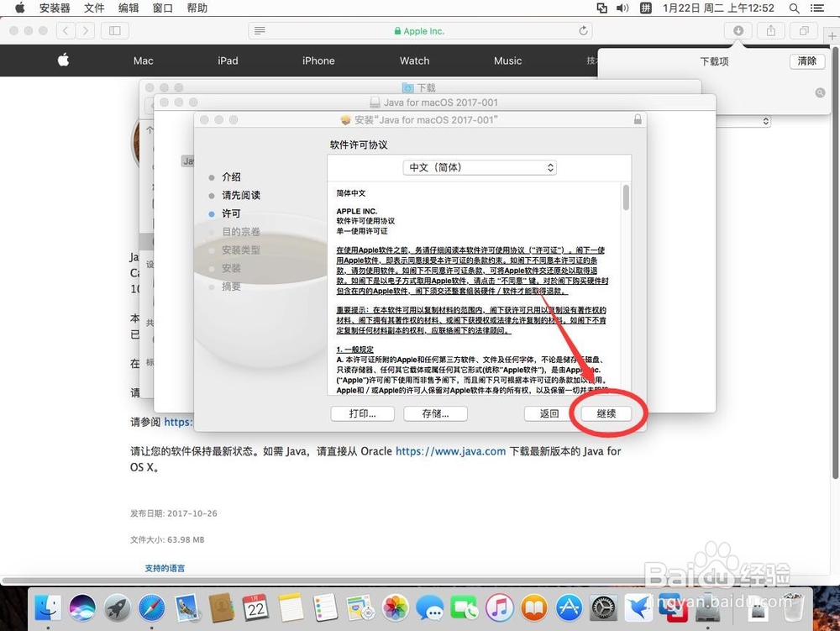Screen dimensions: 840x631
Task: Open Spotlight search in the menu bar
Action: pyautogui.click(x=794, y=8)
